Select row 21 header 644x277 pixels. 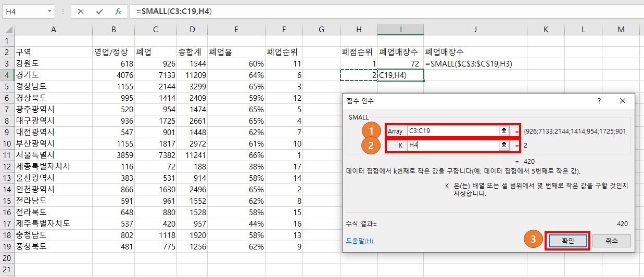[x=7, y=269]
